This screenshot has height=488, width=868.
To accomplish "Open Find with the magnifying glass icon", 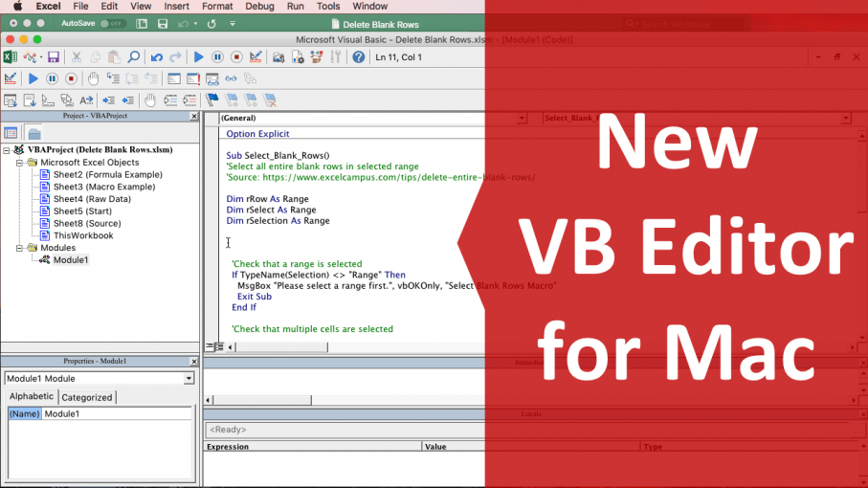I will click(x=133, y=57).
